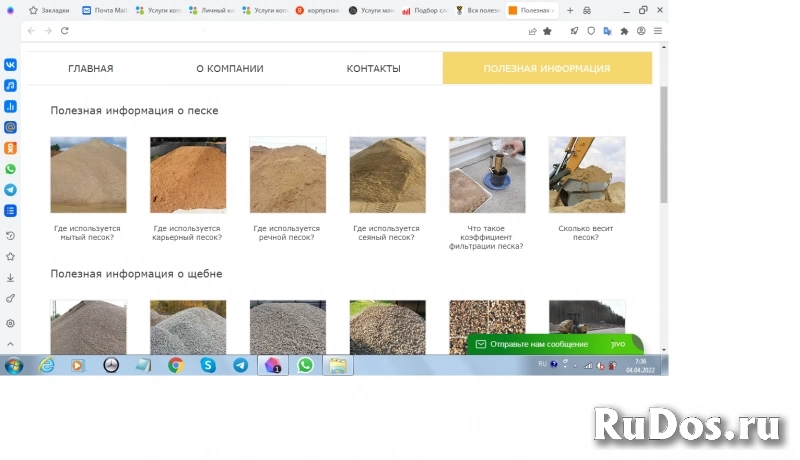Open thumbnail of filtration coefficient article

tap(487, 175)
